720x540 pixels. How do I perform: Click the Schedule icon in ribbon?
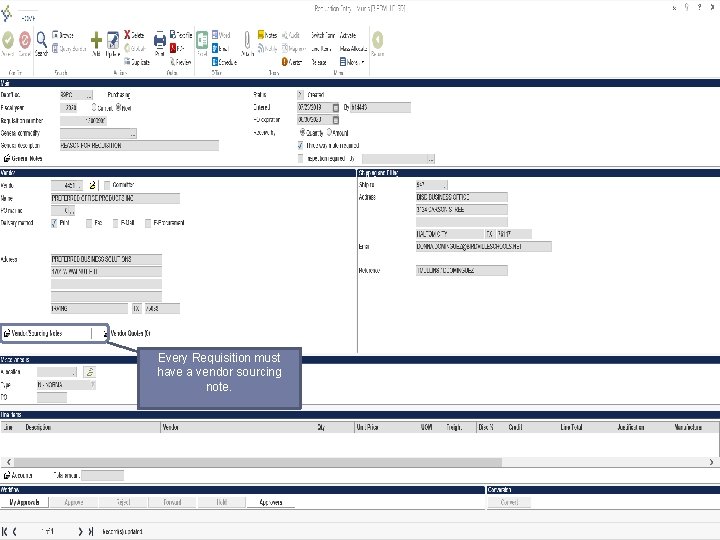click(215, 62)
